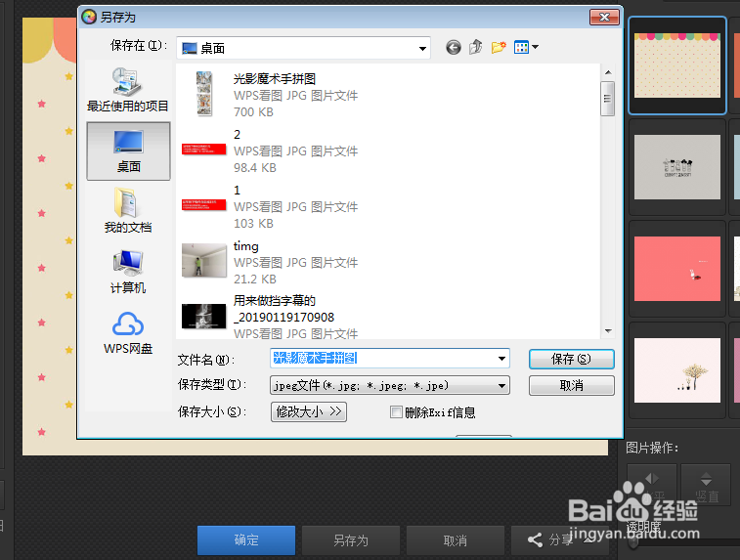Click the dialog 取消 button

(x=572, y=385)
